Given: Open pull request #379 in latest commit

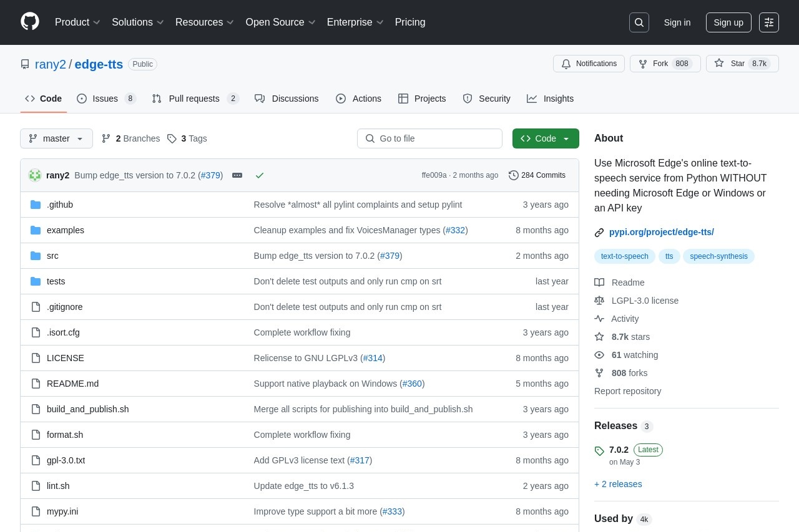Looking at the screenshot, I should (211, 175).
